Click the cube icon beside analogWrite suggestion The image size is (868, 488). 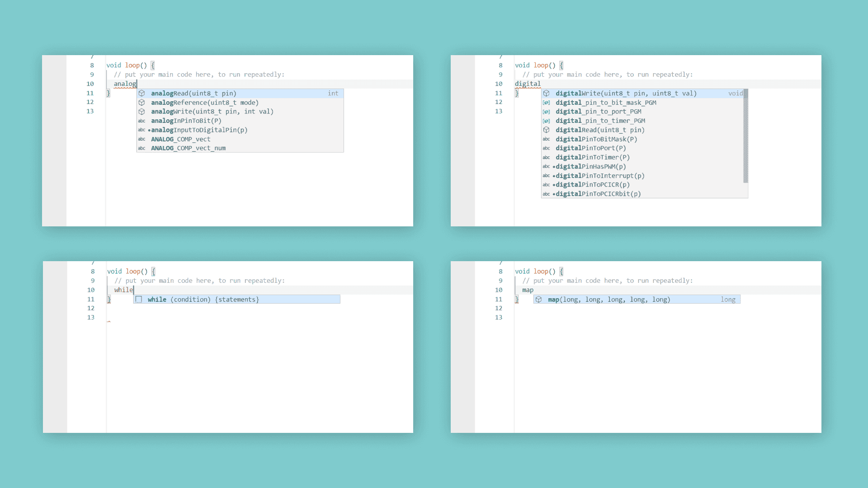tap(142, 112)
